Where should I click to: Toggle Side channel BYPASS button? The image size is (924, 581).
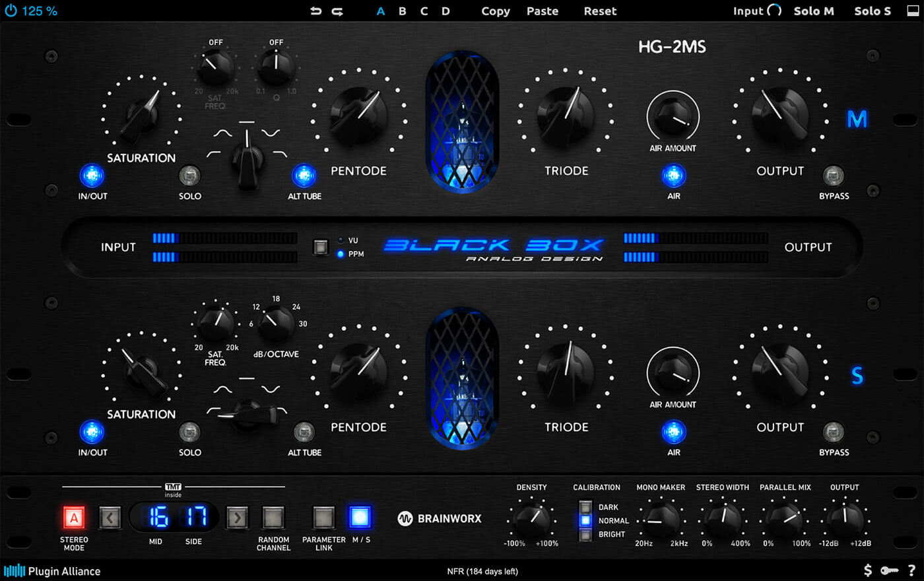tap(834, 432)
